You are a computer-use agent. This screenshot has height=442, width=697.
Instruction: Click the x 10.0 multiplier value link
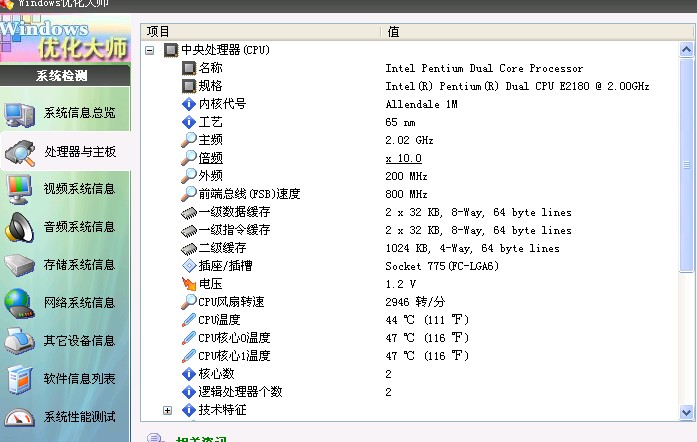click(x=404, y=158)
